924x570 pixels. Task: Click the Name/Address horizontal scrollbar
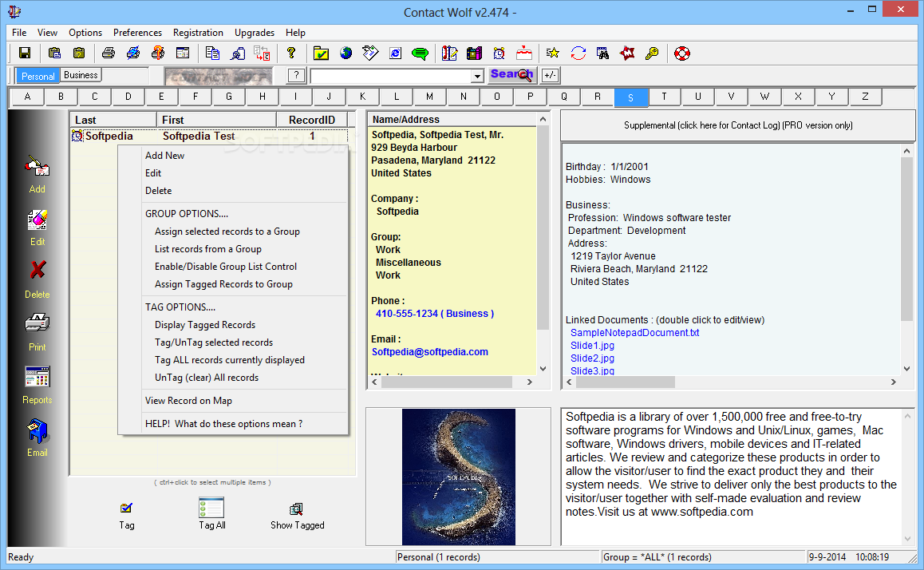pyautogui.click(x=452, y=382)
